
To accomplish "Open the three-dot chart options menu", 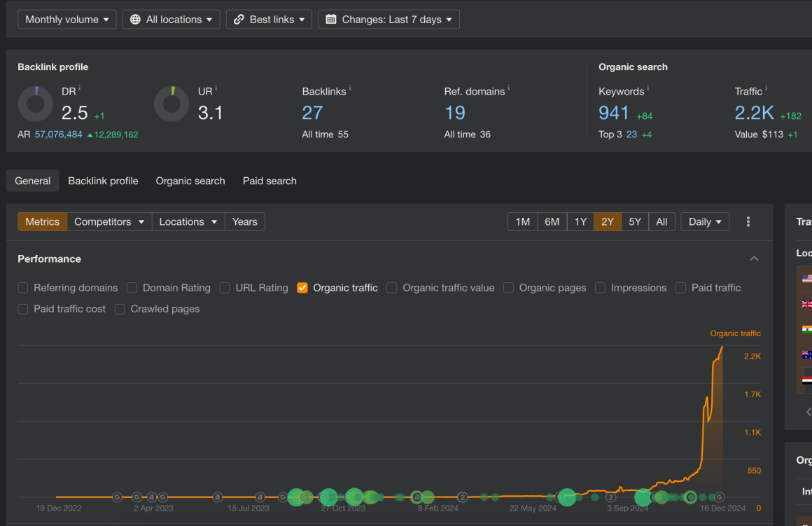I will [x=748, y=221].
